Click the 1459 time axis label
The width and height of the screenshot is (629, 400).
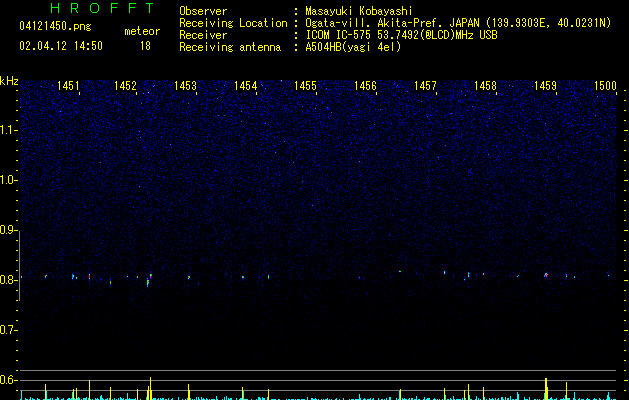[546, 86]
